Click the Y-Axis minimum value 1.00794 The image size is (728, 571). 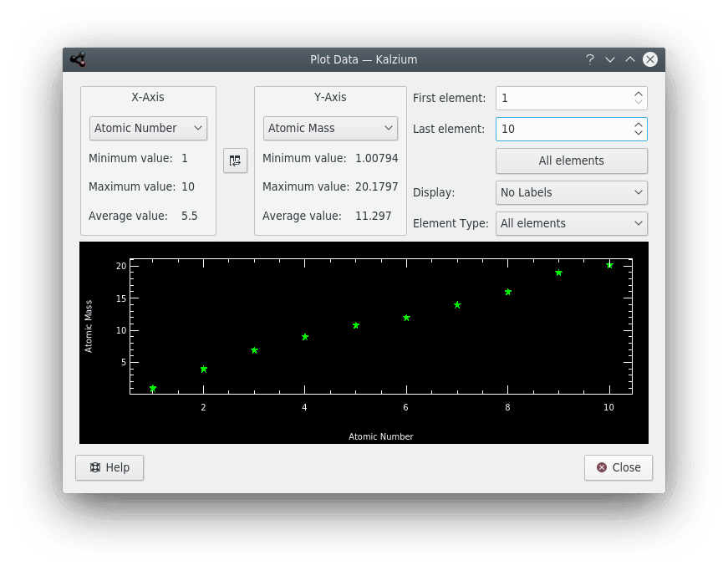(376, 158)
